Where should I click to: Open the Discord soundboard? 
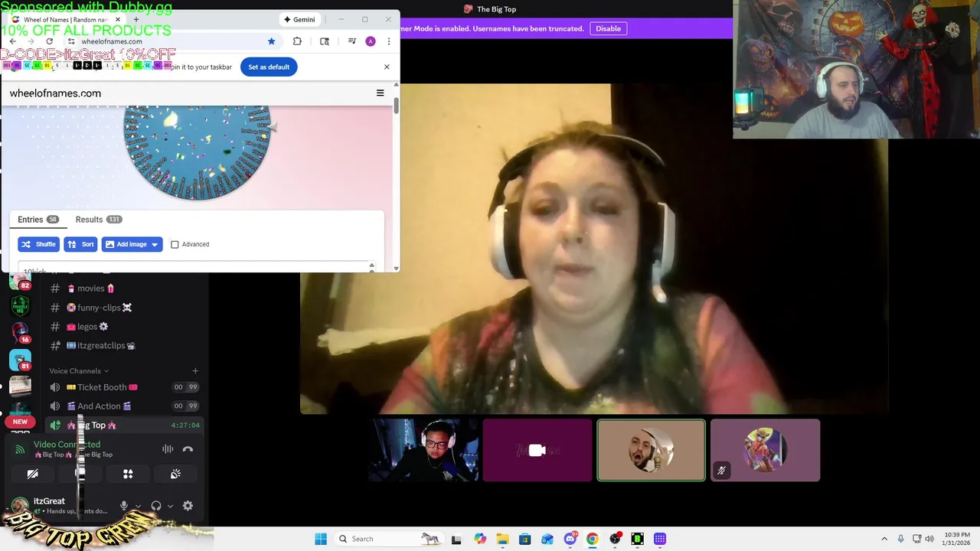coord(175,474)
